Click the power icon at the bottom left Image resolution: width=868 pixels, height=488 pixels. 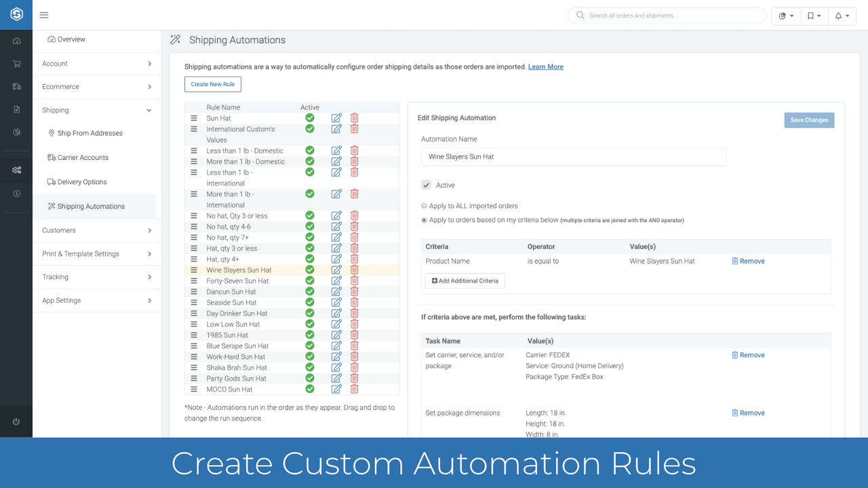[16, 421]
